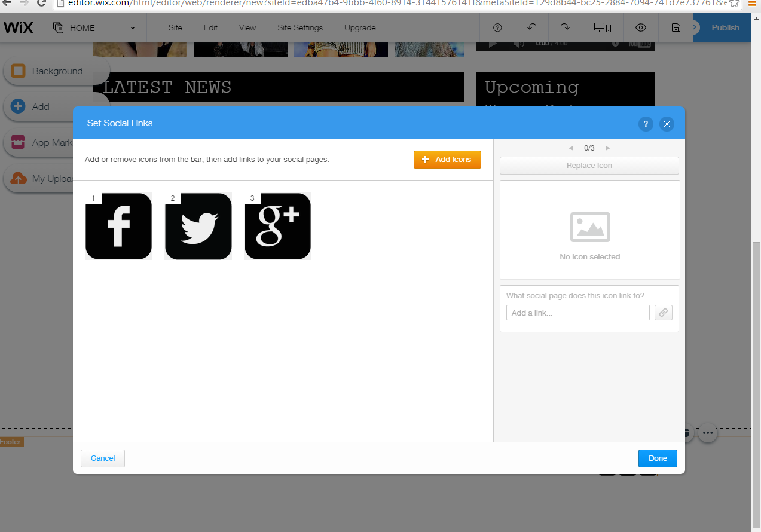Click the Save floppy disk icon
The width and height of the screenshot is (761, 532).
click(676, 27)
